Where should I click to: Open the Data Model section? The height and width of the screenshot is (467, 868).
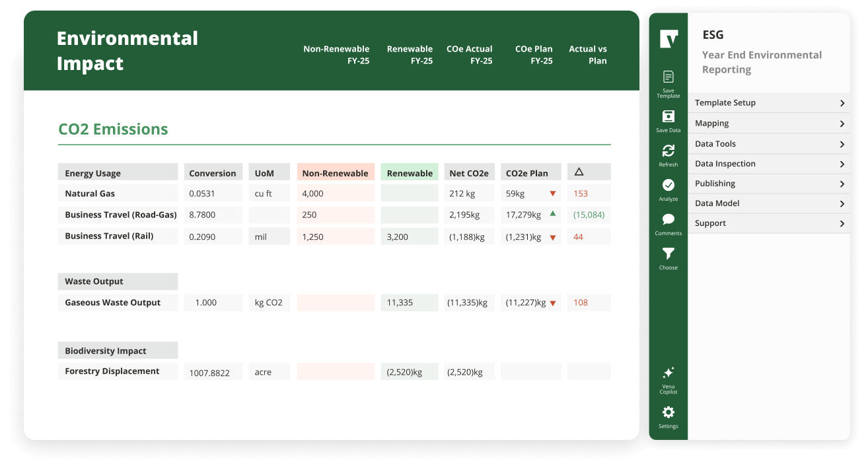coord(768,203)
